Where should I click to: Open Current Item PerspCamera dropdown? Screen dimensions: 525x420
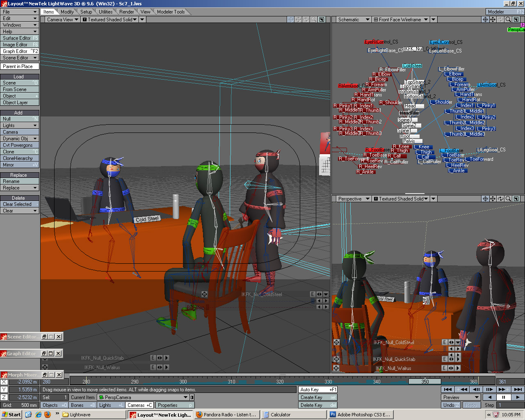pyautogui.click(x=143, y=397)
